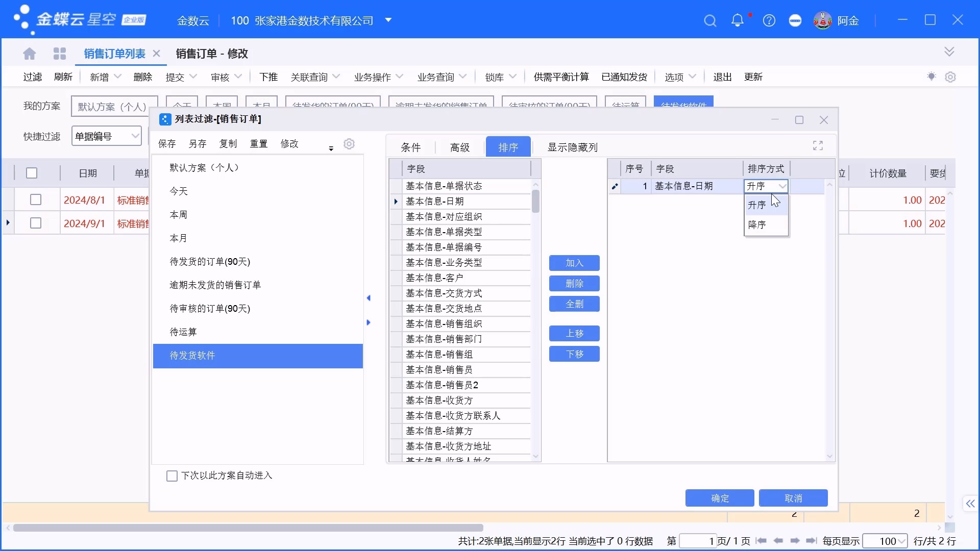
Task: Toggle fullscreen of the filter panel
Action: pyautogui.click(x=818, y=146)
